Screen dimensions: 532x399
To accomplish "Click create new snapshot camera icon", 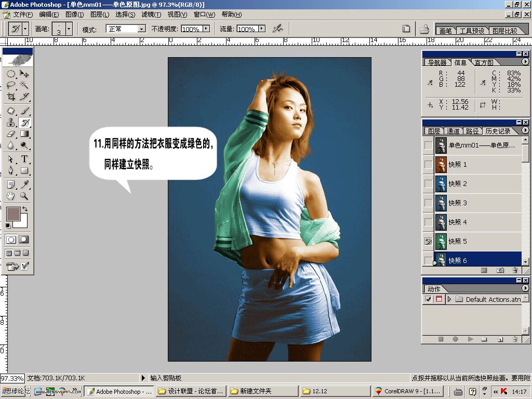I will (500, 270).
